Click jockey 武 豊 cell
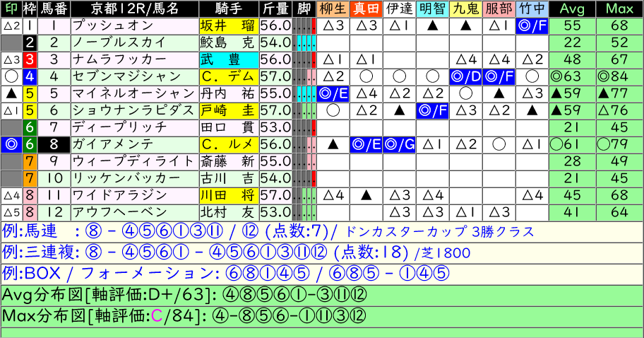The image size is (644, 338). pos(229,59)
